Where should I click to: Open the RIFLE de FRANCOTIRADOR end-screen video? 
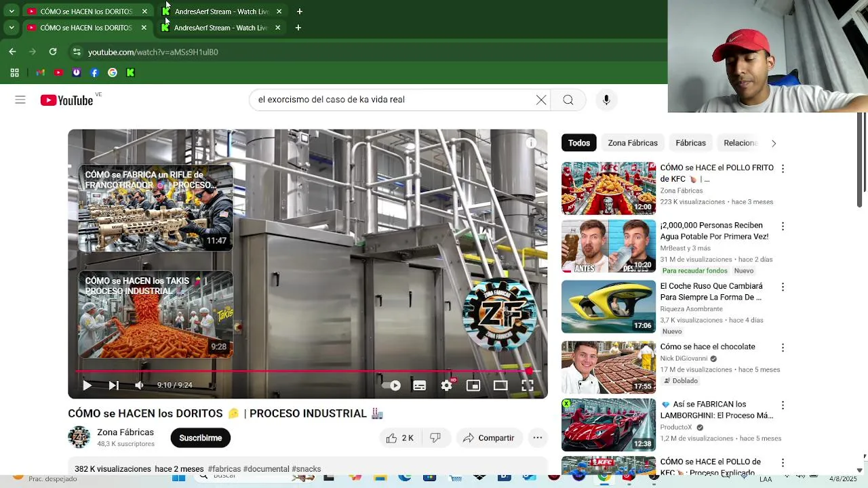coord(155,208)
